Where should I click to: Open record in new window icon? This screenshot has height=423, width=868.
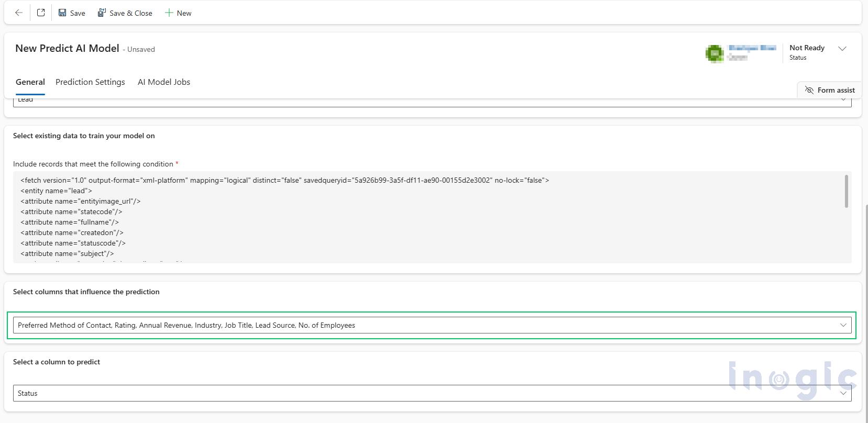pyautogui.click(x=41, y=13)
